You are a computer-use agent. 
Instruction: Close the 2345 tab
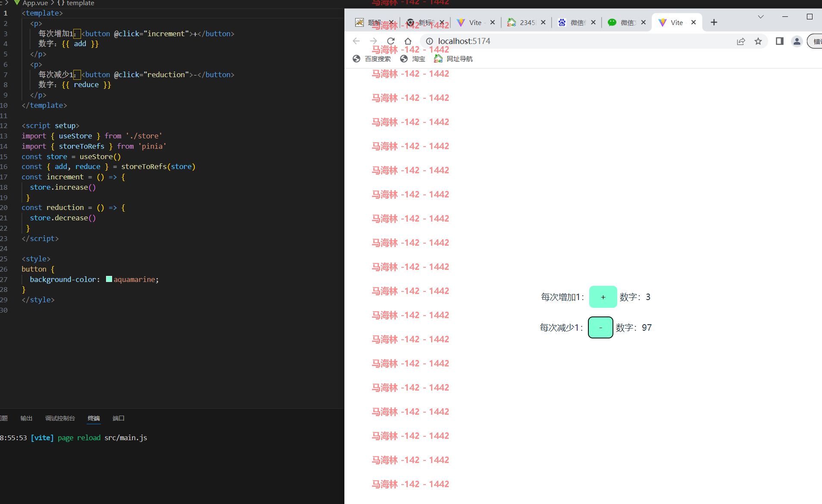coord(543,22)
